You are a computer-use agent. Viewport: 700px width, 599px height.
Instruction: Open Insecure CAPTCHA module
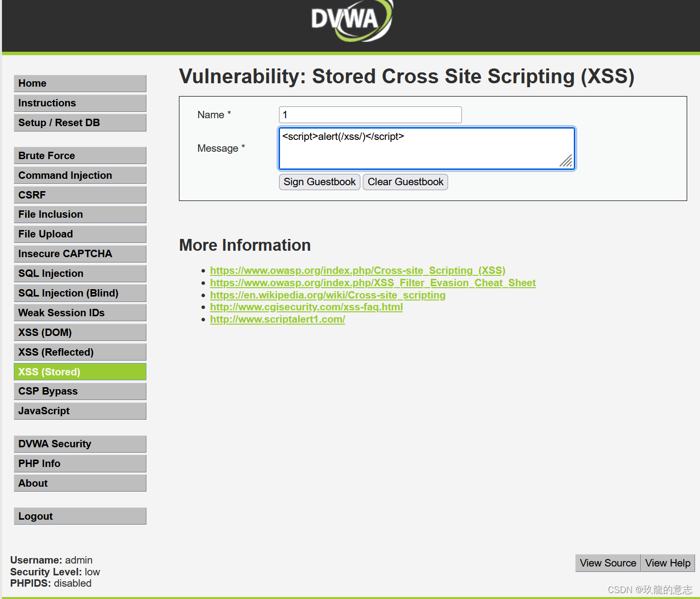click(80, 254)
